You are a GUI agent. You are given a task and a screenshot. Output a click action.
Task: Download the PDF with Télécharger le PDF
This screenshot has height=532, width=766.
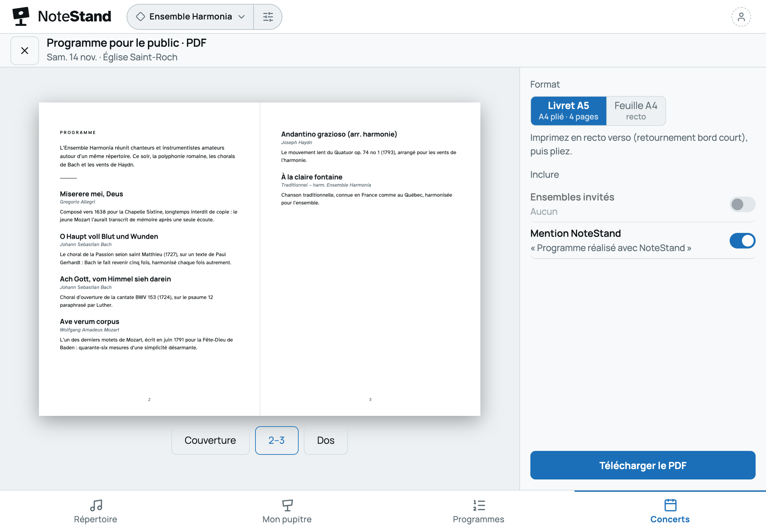tap(643, 465)
